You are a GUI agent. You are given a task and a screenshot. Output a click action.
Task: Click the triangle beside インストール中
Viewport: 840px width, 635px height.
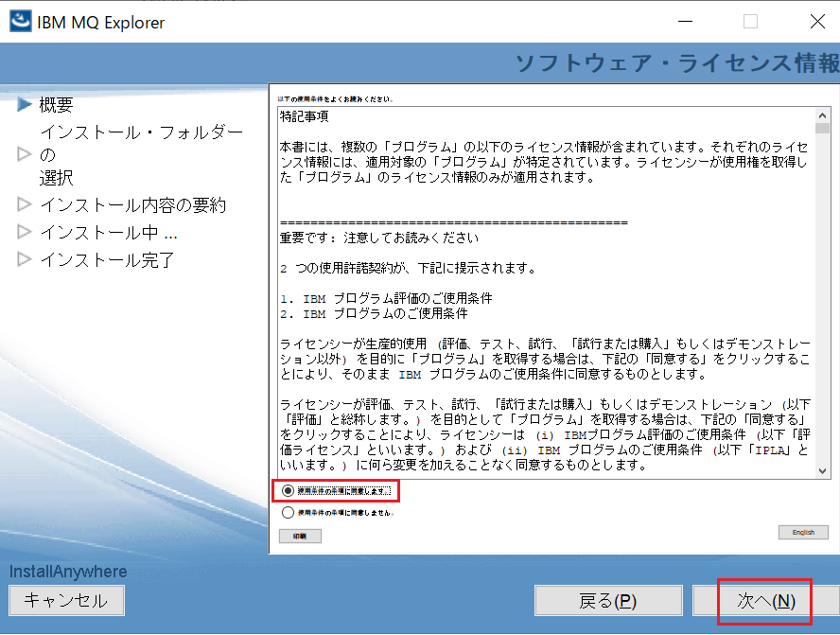[x=25, y=232]
